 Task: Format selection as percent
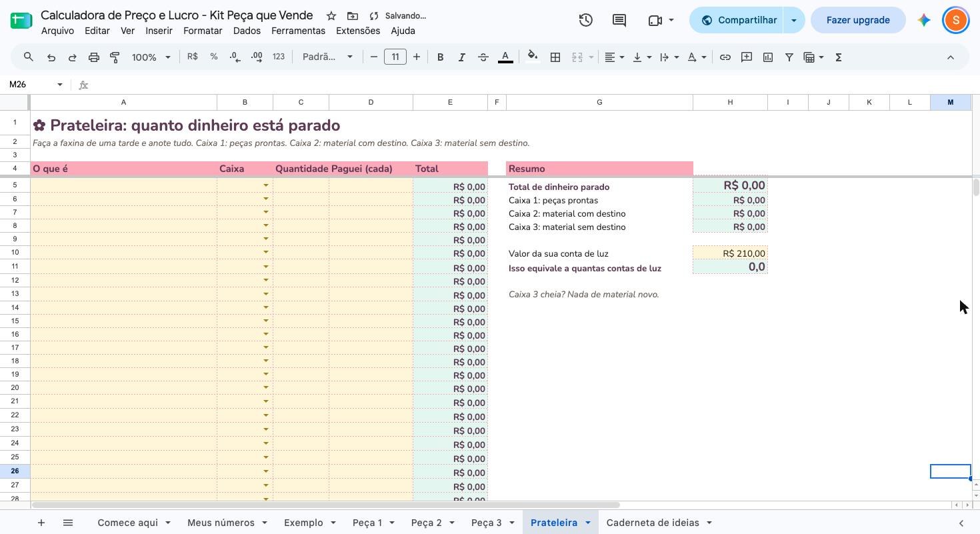214,57
